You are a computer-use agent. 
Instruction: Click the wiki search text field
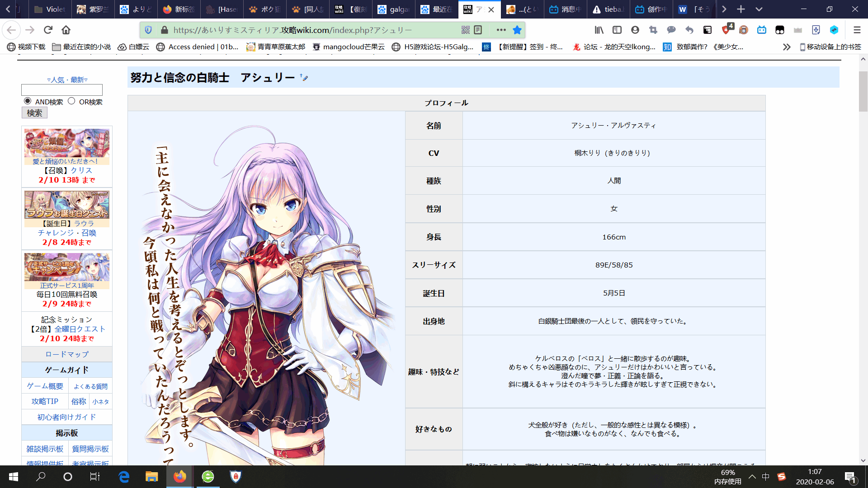point(62,89)
